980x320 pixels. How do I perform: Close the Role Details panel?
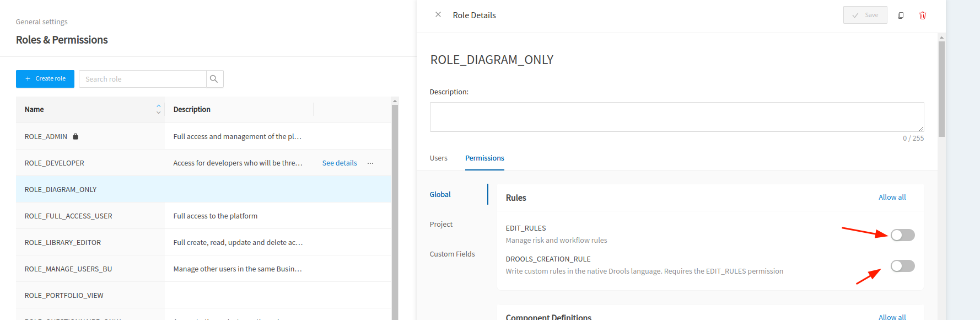438,15
